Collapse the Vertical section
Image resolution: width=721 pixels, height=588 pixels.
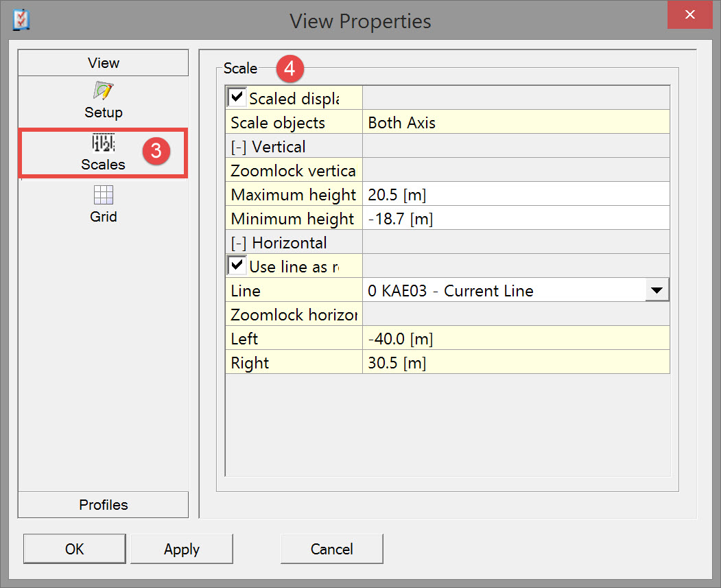[x=239, y=147]
